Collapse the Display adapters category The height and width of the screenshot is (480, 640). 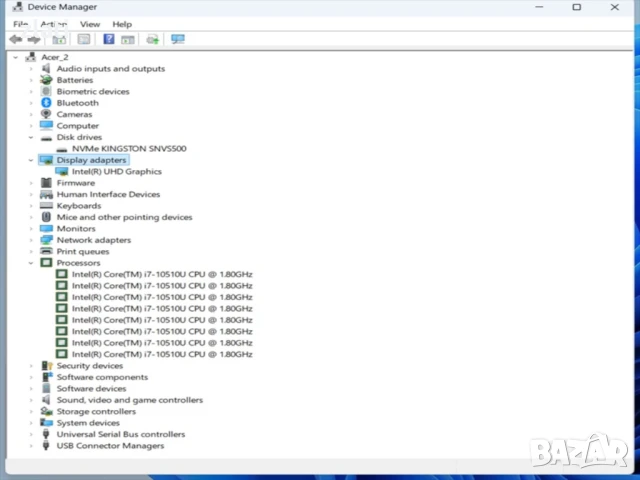coord(31,160)
